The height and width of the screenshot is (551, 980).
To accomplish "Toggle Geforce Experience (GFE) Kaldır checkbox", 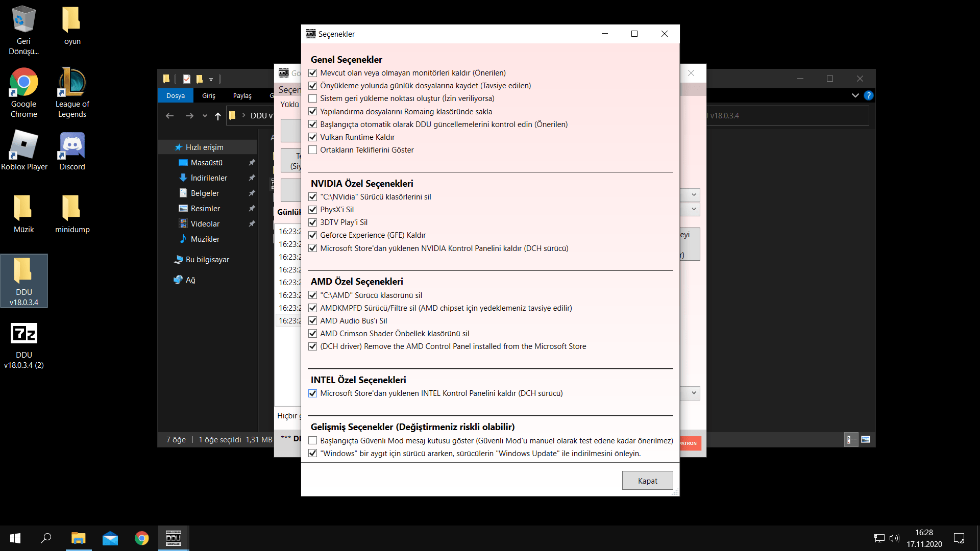I will [313, 235].
